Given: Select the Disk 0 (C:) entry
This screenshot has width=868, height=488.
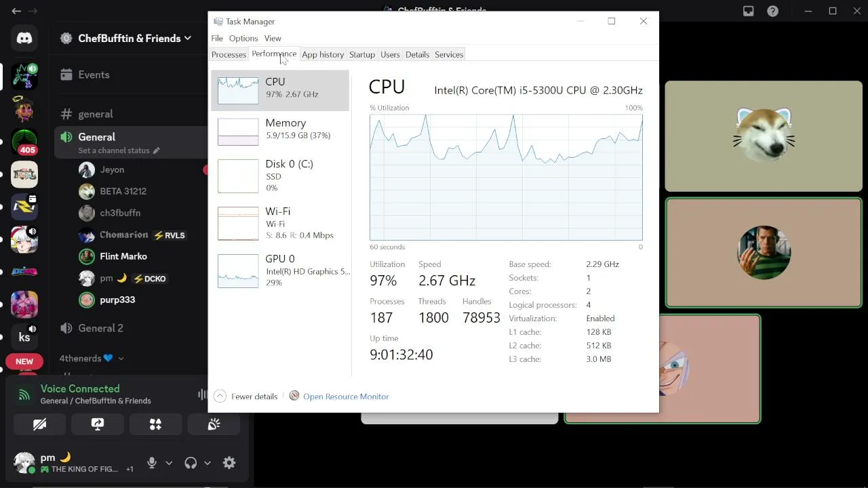Looking at the screenshot, I should pos(280,176).
